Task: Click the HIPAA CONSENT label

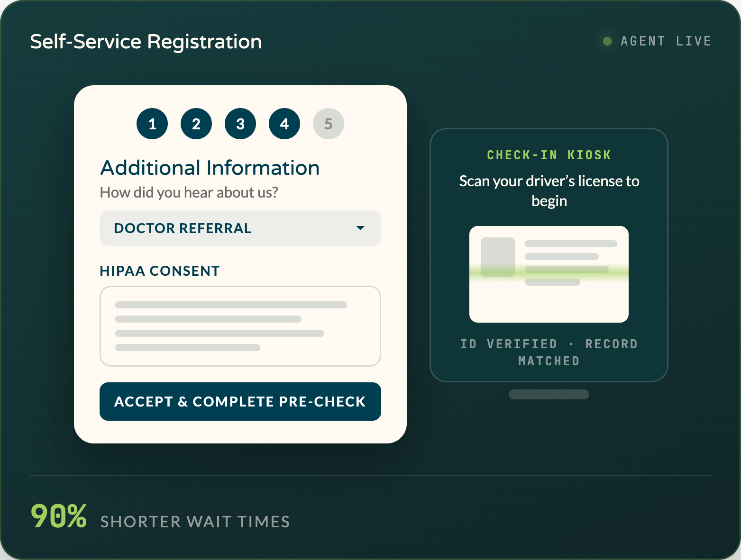Action: point(160,271)
